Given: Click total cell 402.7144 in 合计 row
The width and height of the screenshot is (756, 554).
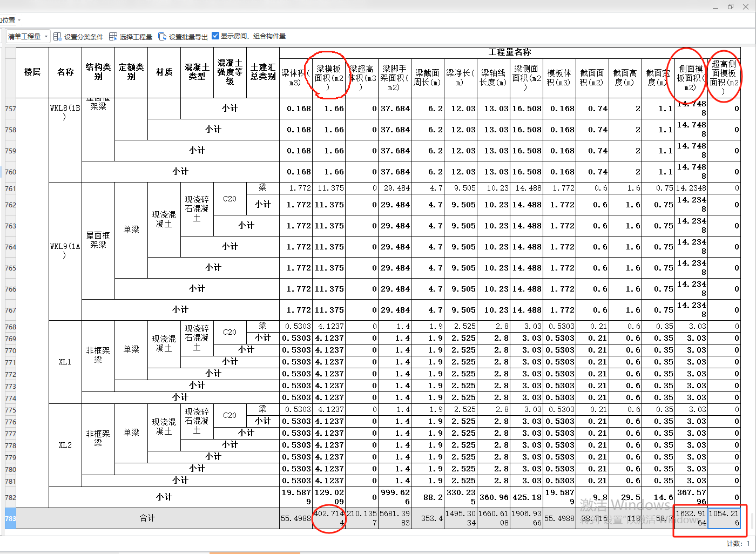Looking at the screenshot, I should pyautogui.click(x=329, y=518).
